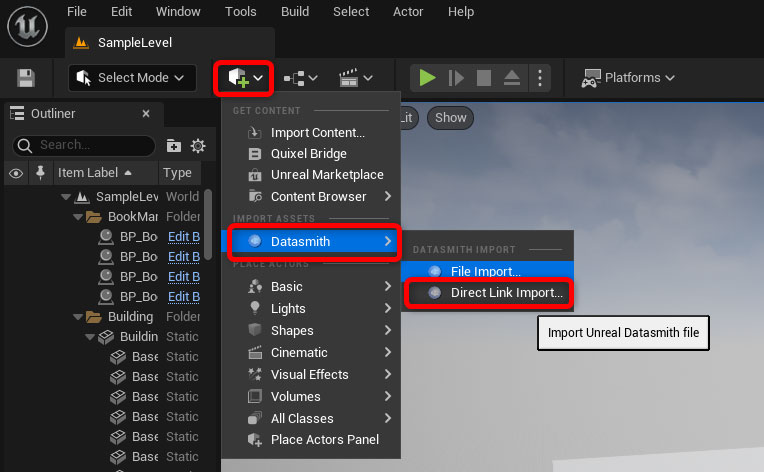764x472 pixels.
Task: Open the Place Actors Panel
Action: 311,440
